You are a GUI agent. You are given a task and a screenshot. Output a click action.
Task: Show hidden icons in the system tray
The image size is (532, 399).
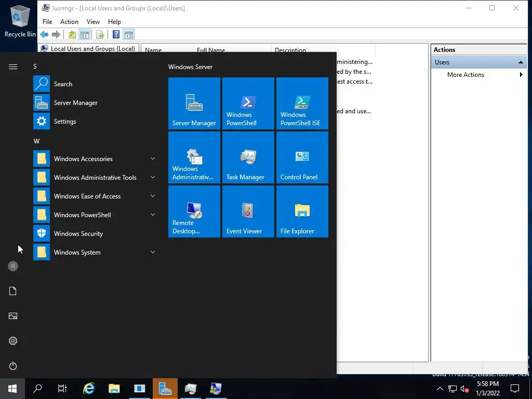point(440,389)
